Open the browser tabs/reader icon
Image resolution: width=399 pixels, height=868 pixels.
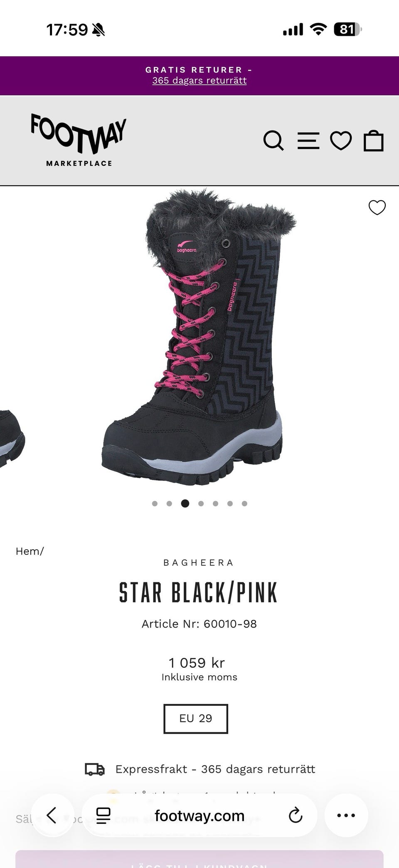[x=103, y=816]
